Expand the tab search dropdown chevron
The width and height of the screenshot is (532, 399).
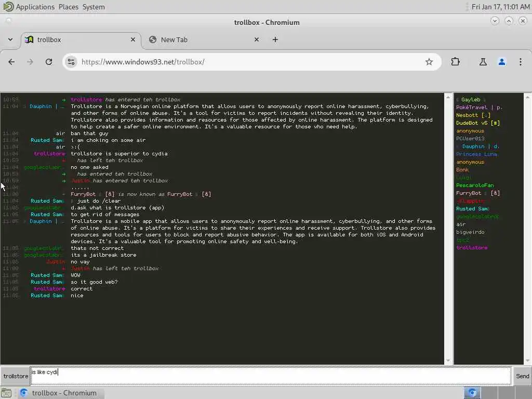pyautogui.click(x=10, y=39)
